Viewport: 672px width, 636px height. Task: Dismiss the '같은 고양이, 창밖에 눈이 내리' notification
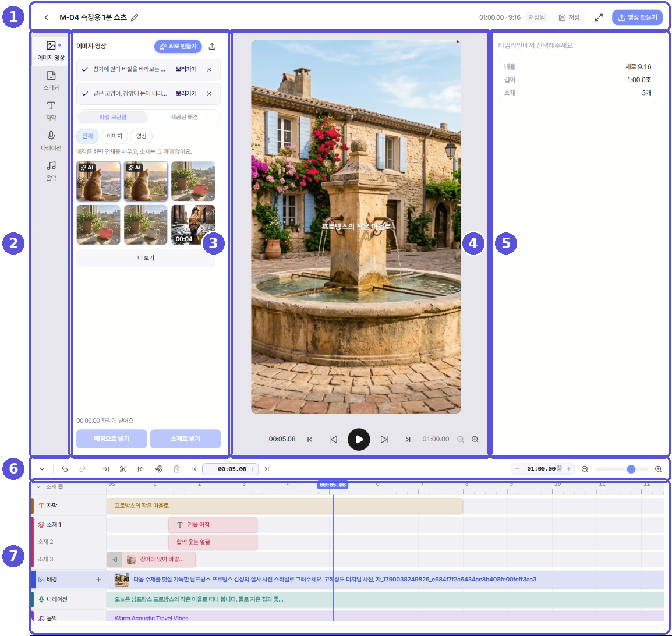(x=209, y=93)
